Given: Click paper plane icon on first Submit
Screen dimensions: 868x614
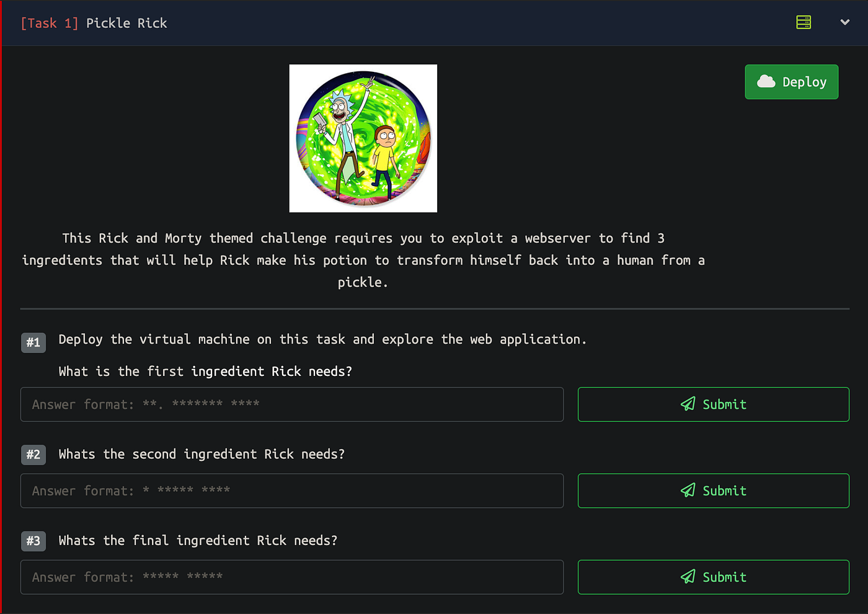Looking at the screenshot, I should point(688,404).
